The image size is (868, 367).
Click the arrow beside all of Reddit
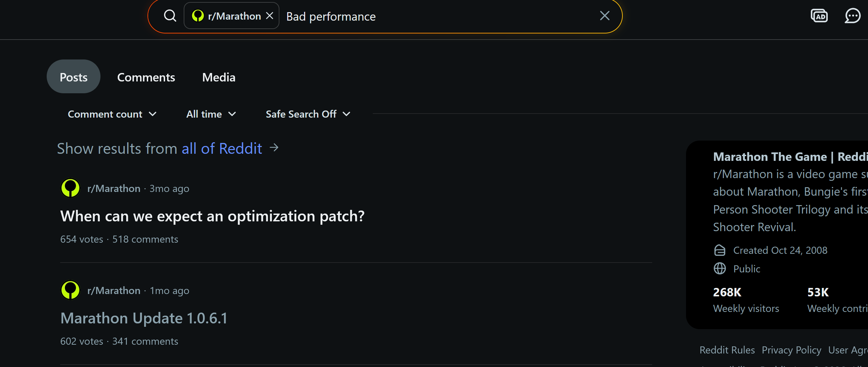274,148
